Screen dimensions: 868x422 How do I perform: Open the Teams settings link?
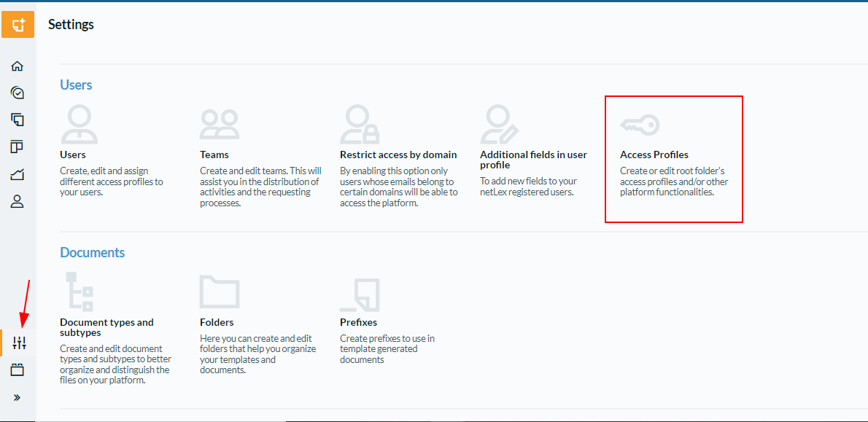pyautogui.click(x=214, y=155)
